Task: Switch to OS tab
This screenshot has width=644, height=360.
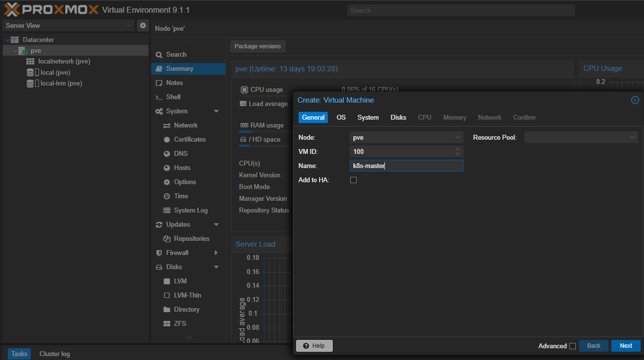Action: pos(341,117)
